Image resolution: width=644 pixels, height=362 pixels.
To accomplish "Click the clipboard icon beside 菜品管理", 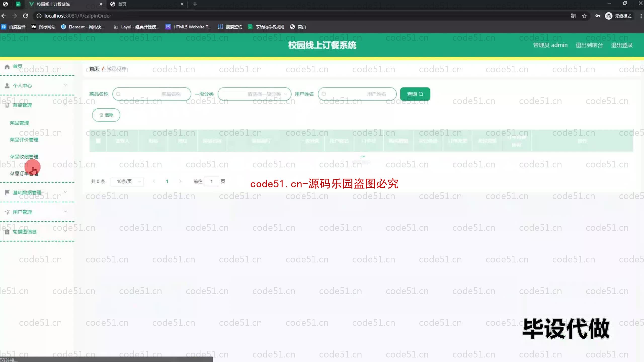I will pos(7,105).
